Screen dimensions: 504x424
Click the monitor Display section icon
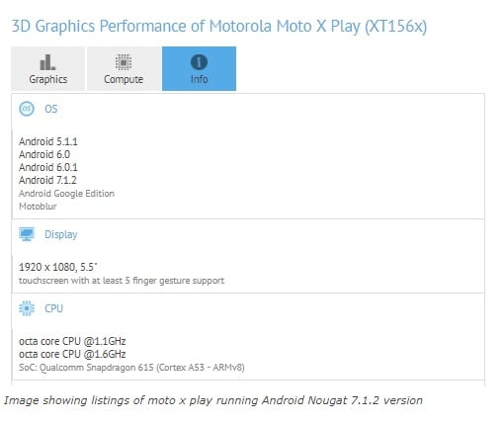[x=27, y=234]
